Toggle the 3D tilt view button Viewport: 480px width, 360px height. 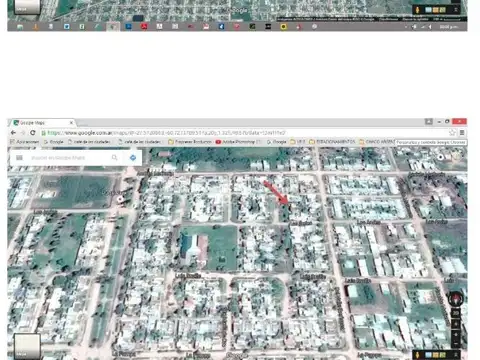click(456, 313)
